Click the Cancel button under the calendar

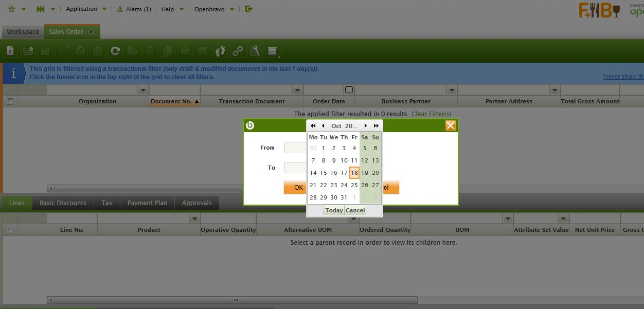(355, 210)
